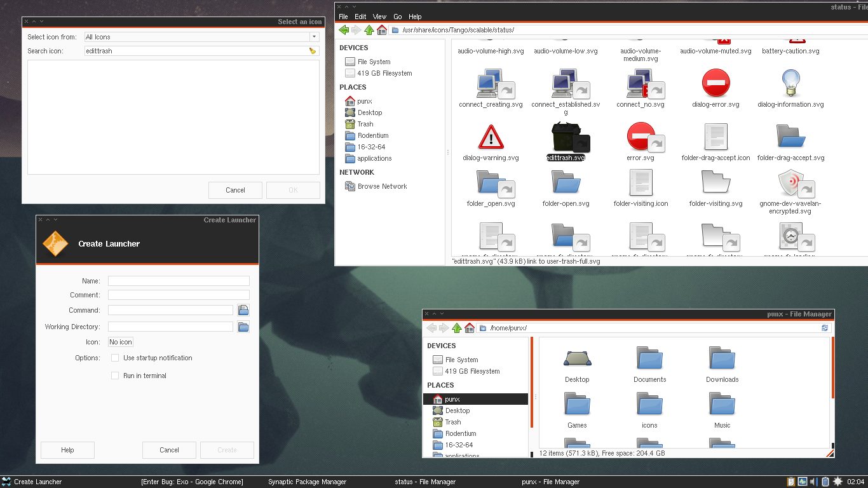Click the home icon in the status File Manager toolbar

(x=382, y=30)
